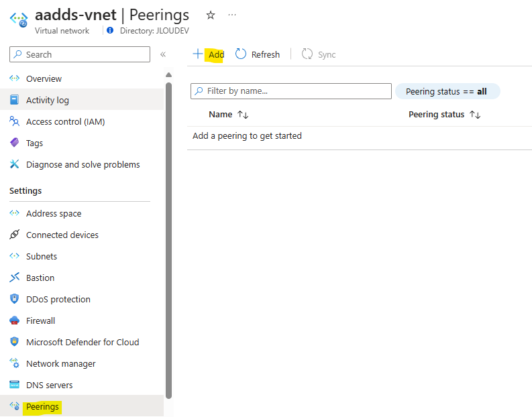Click the Peerings icon in sidebar
The height and width of the screenshot is (417, 532).
[14, 406]
